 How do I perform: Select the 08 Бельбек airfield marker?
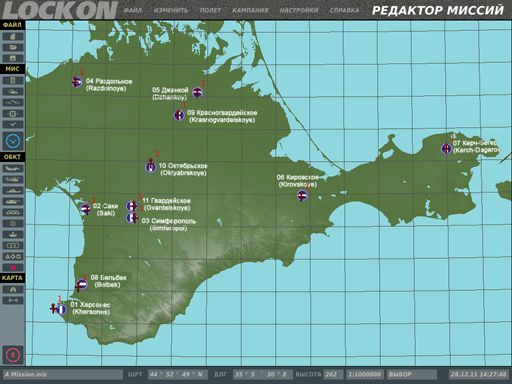point(81,284)
